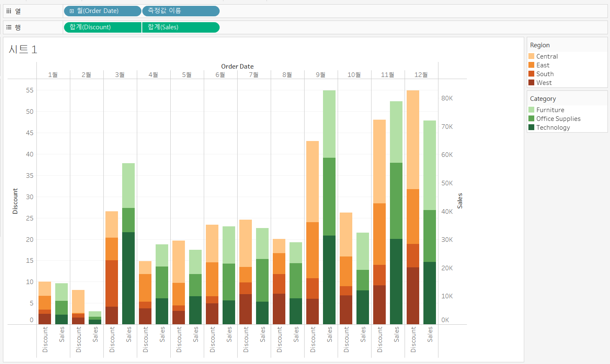Click the 55 tick on Discount axis
The image size is (610, 364).
coord(30,90)
